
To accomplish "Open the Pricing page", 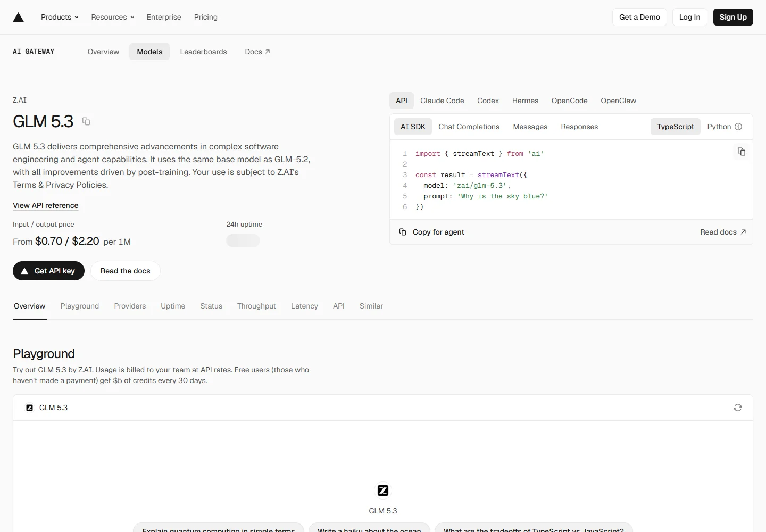I will [x=206, y=17].
